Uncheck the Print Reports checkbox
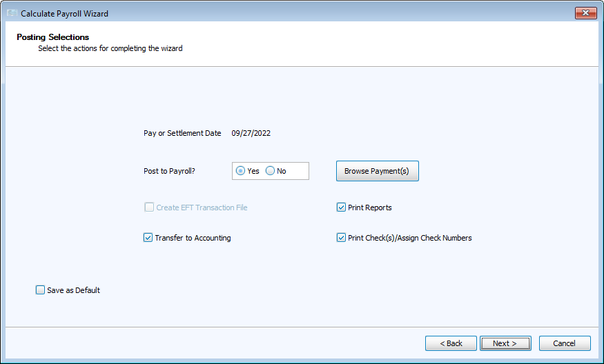Viewport: 604px width, 364px height. click(x=341, y=208)
